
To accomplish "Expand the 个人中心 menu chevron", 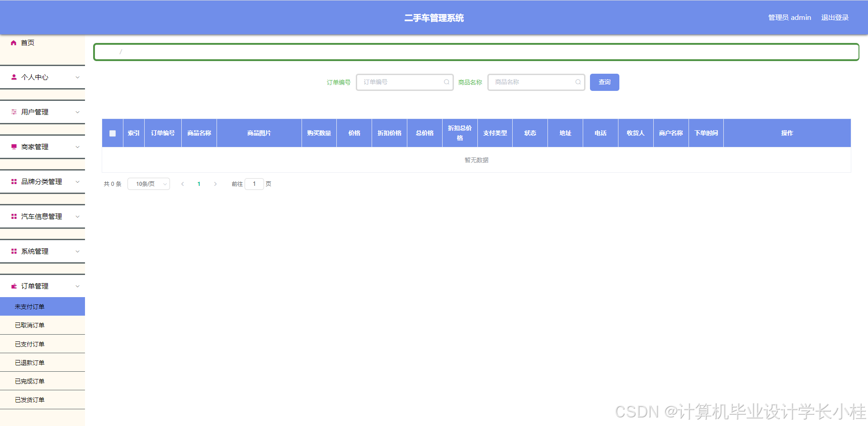I will click(77, 77).
